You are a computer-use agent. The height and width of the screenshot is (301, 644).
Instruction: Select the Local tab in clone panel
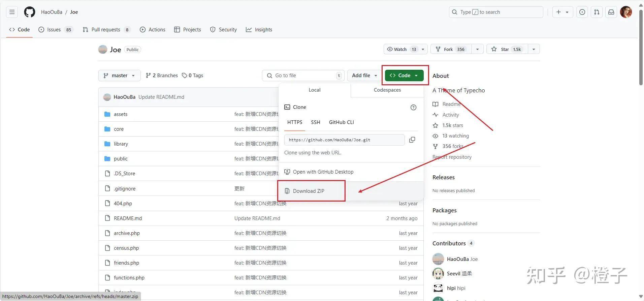coord(315,90)
